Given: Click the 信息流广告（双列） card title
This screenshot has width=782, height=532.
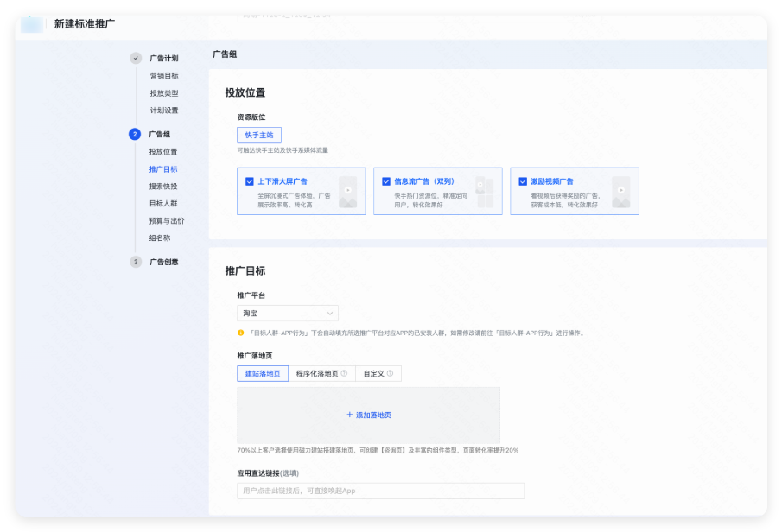Looking at the screenshot, I should pyautogui.click(x=424, y=181).
